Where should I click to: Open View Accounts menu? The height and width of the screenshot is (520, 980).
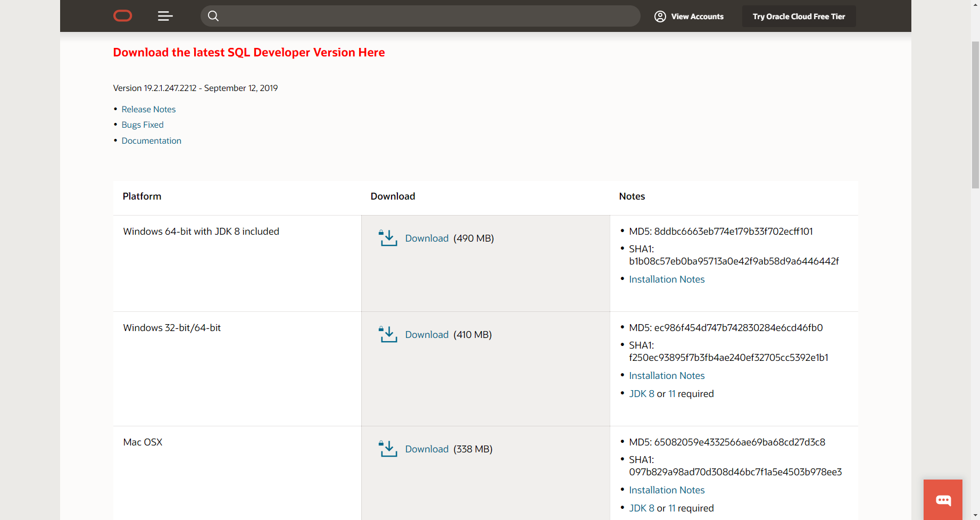[x=689, y=16]
